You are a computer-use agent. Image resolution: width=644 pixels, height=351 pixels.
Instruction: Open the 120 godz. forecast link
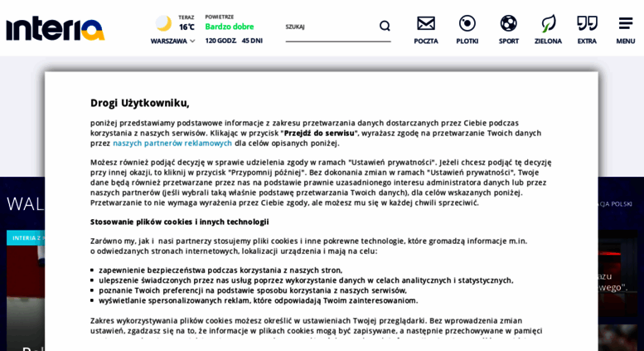click(220, 41)
